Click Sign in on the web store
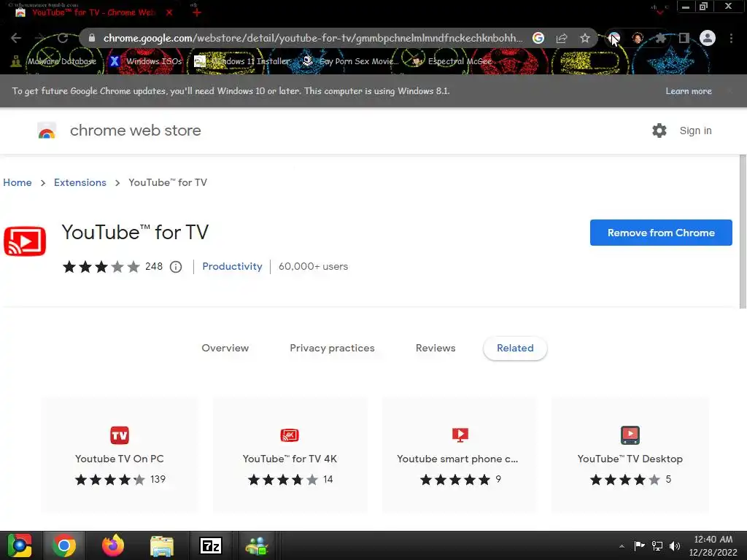The image size is (747, 560). tap(695, 131)
